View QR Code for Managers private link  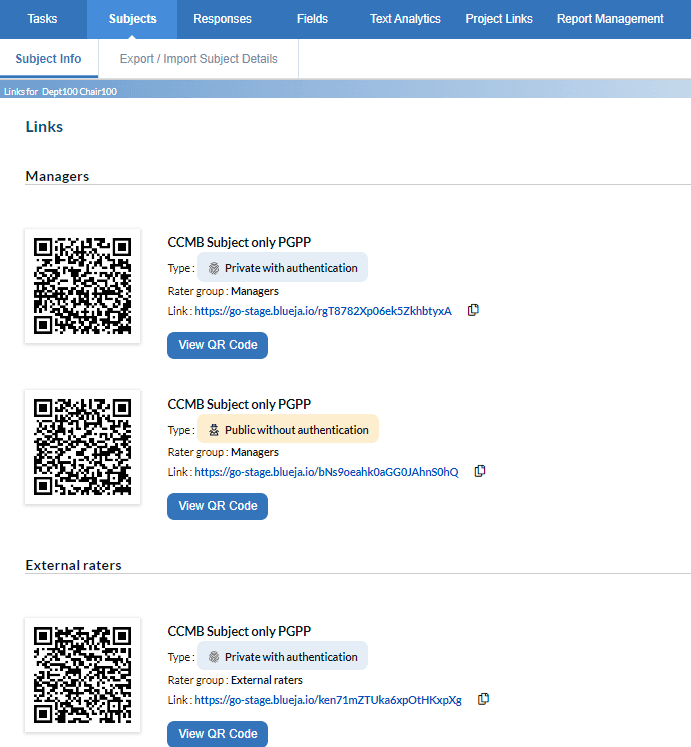[x=217, y=345]
